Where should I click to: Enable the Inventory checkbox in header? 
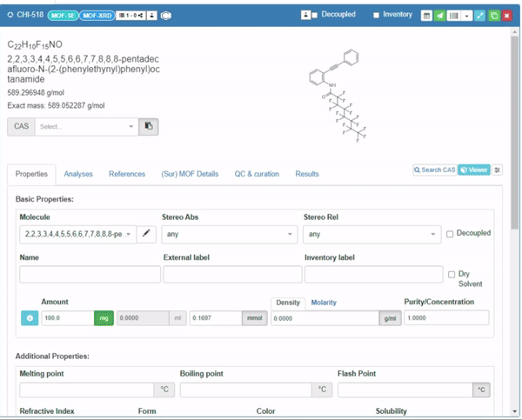click(376, 16)
